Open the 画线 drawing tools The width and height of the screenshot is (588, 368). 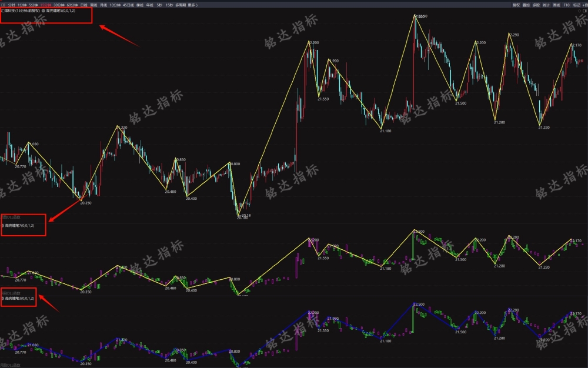coord(556,5)
